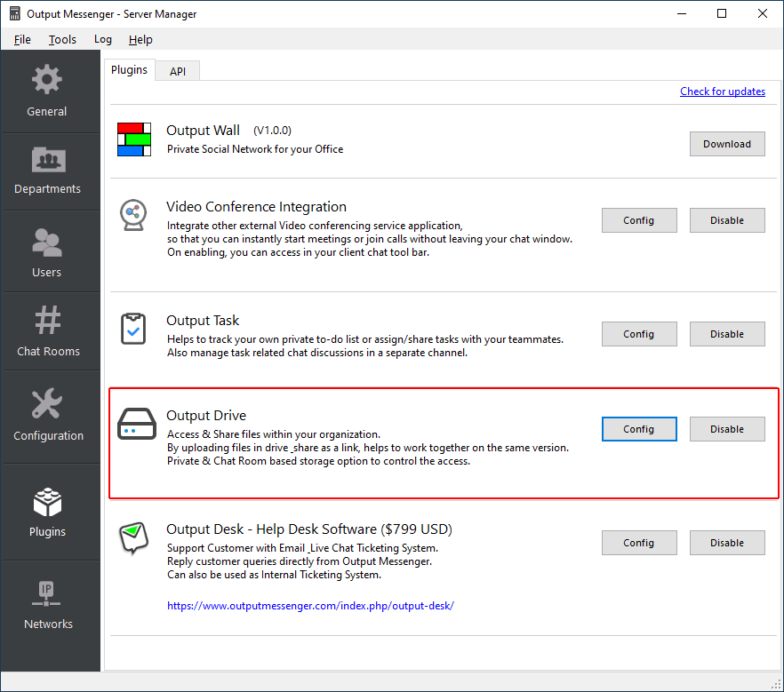Click the Output Wall colored icon
784x692 pixels.
134,139
